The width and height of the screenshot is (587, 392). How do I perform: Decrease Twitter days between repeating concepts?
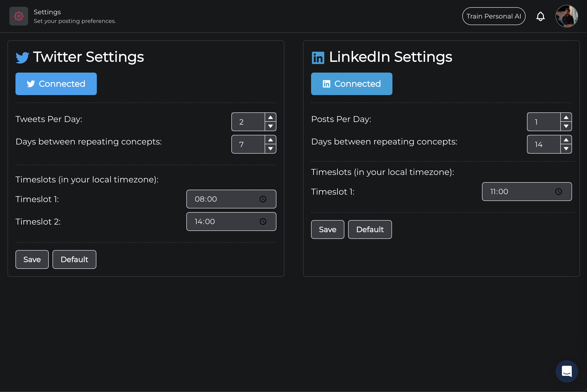pyautogui.click(x=271, y=149)
